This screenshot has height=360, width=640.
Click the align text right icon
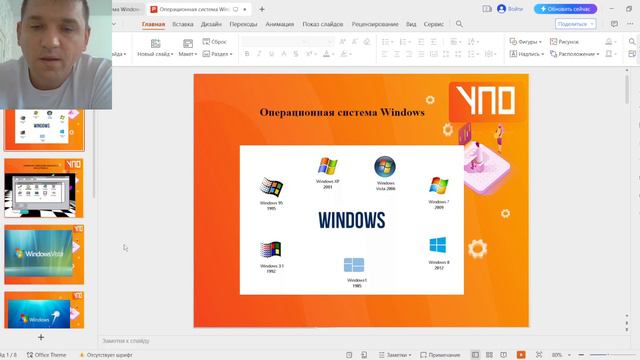[409, 54]
